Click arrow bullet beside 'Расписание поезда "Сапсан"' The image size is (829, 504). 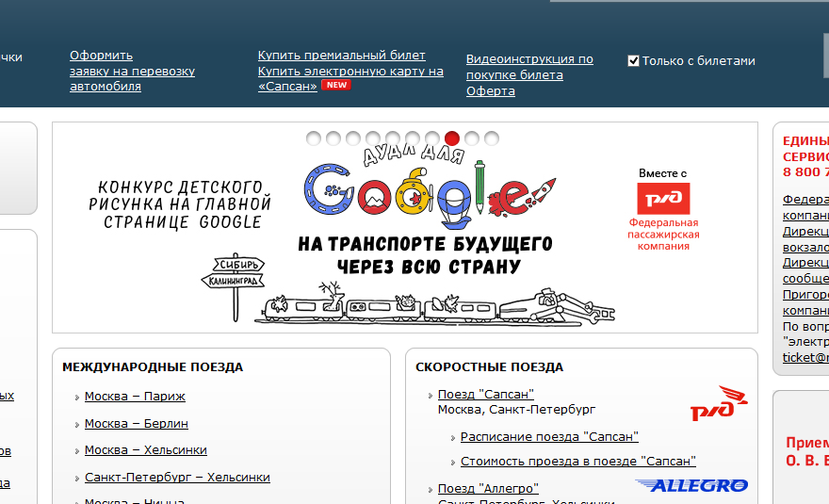pyautogui.click(x=452, y=438)
